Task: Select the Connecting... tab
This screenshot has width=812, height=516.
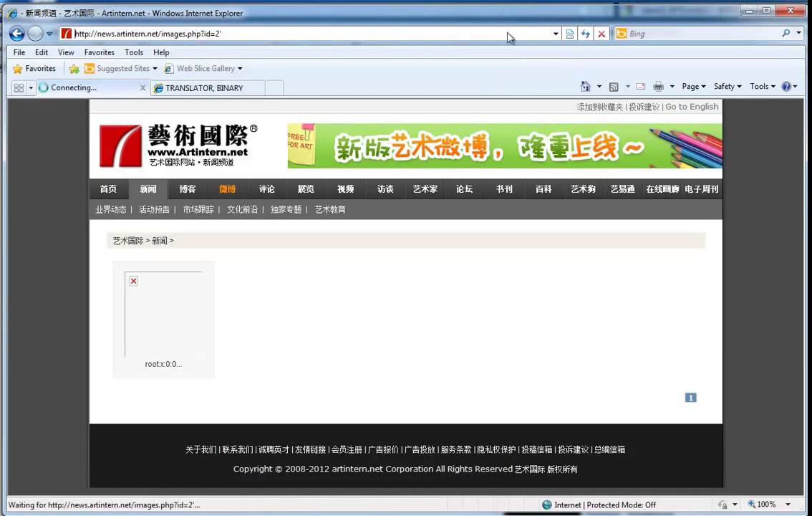Action: pyautogui.click(x=92, y=87)
